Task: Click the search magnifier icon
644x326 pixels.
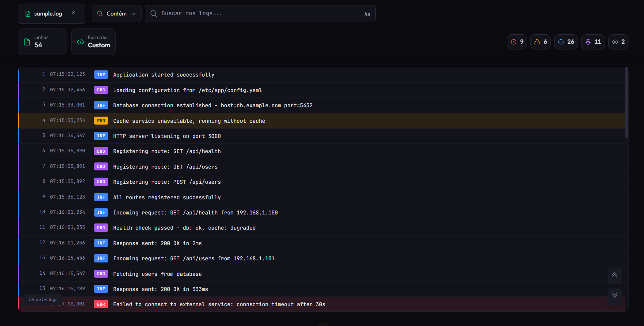Action: (x=153, y=13)
